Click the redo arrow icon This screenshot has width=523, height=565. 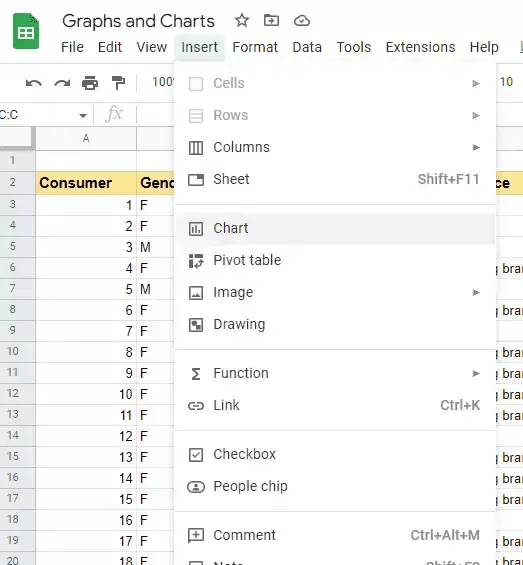tap(62, 83)
